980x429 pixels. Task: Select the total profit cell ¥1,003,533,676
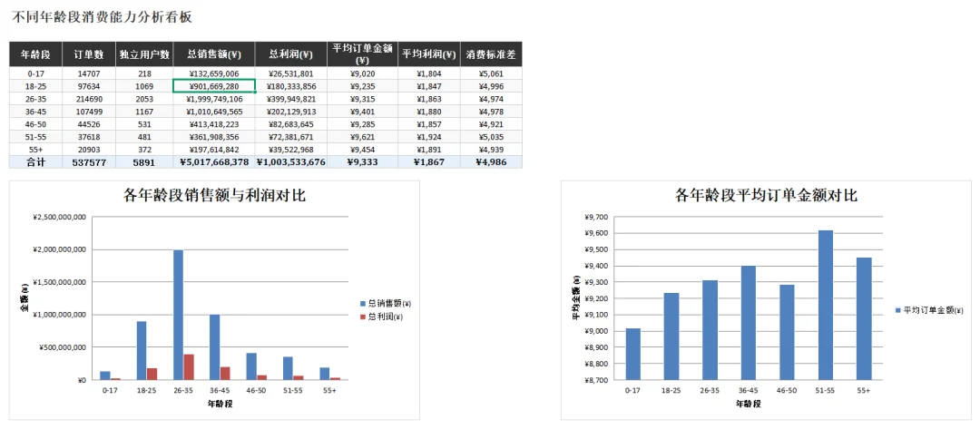click(291, 162)
